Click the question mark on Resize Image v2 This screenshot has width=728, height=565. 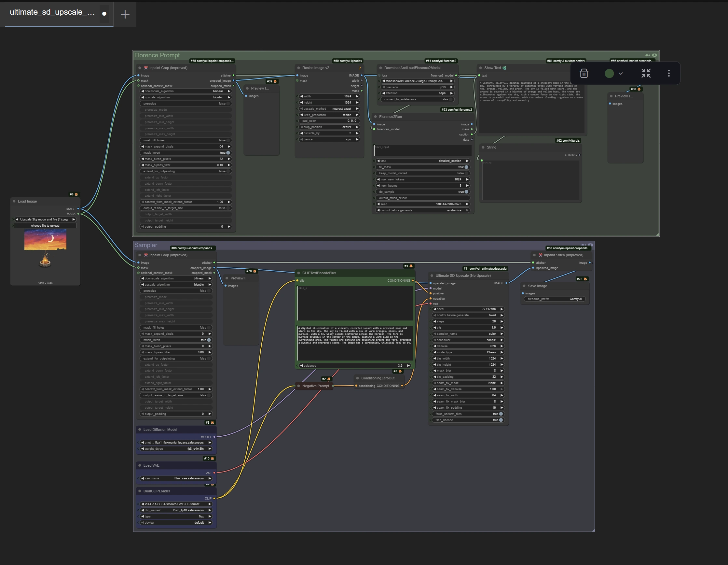pyautogui.click(x=360, y=68)
